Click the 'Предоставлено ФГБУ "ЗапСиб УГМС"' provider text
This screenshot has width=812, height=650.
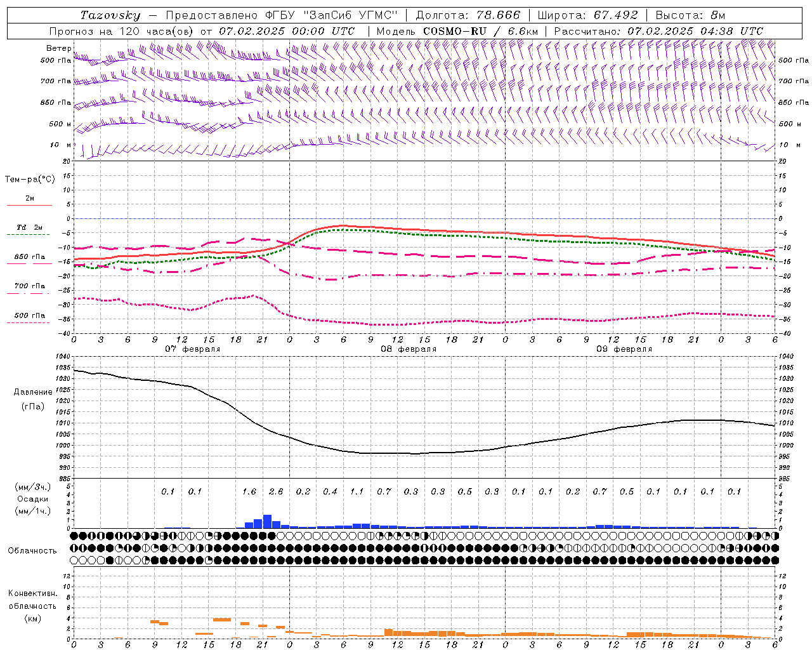pos(281,15)
